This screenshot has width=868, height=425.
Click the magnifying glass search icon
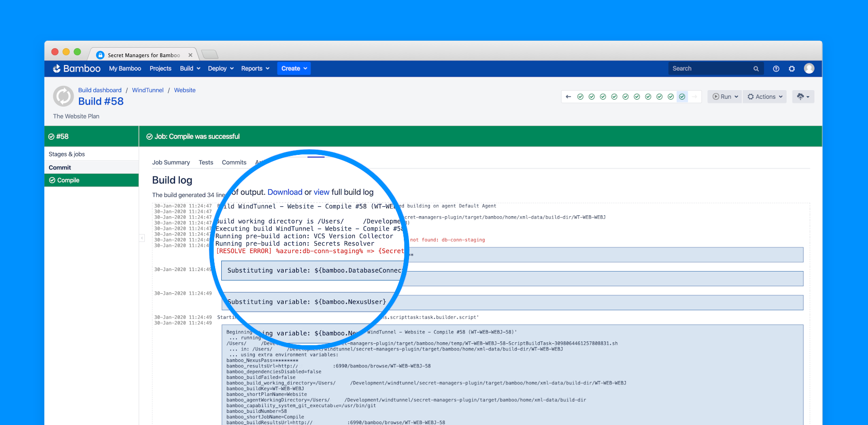click(756, 68)
